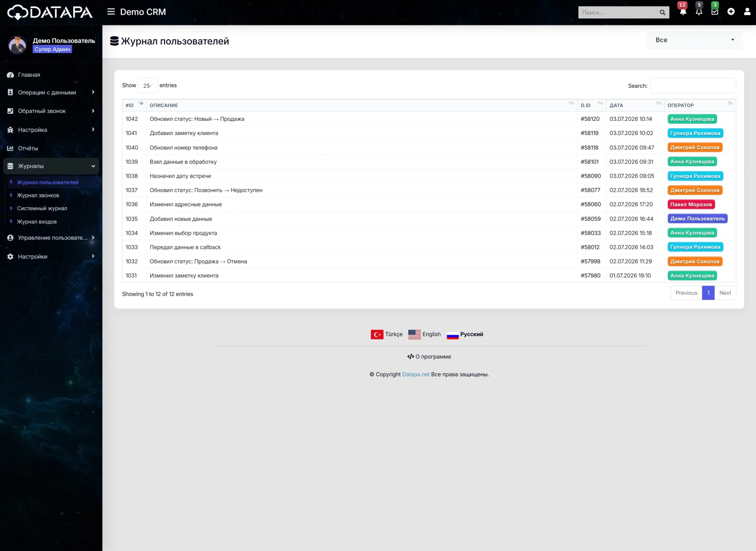Click the Журналы database icon

point(10,166)
